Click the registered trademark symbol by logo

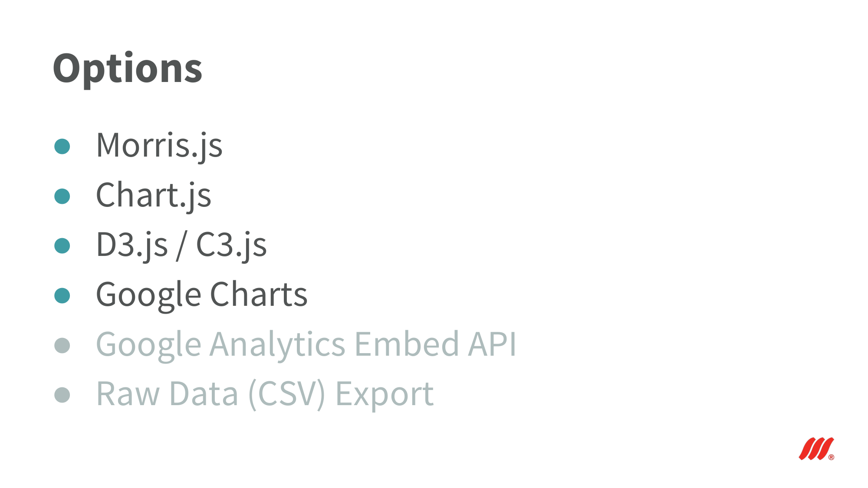tap(831, 457)
